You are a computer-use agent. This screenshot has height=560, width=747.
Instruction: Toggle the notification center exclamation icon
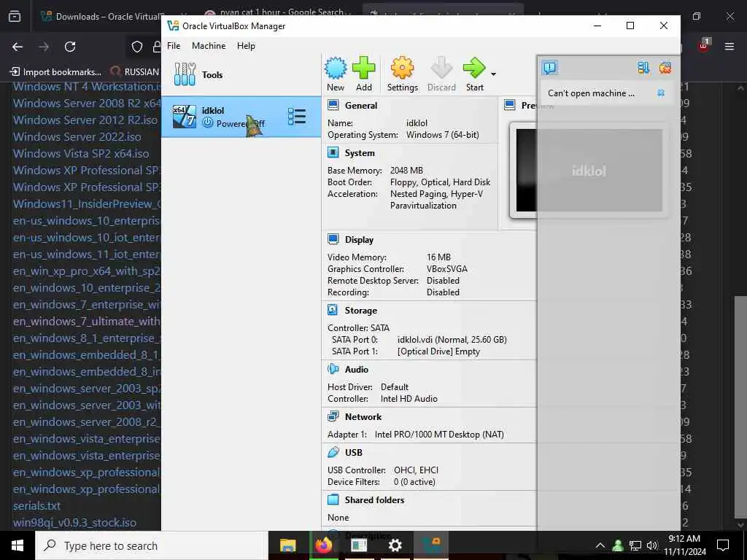click(x=550, y=68)
